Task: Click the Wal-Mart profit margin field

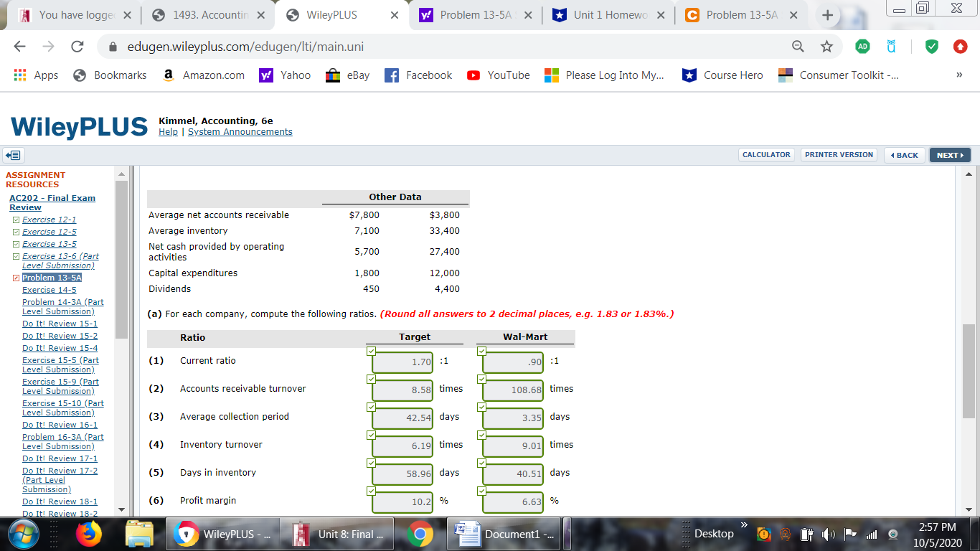Action: coord(513,502)
